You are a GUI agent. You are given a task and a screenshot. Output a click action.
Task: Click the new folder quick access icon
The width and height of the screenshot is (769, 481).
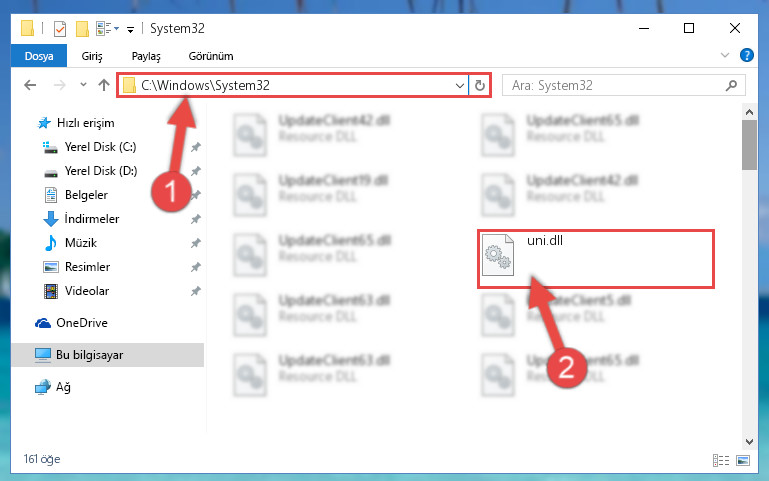[x=82, y=29]
